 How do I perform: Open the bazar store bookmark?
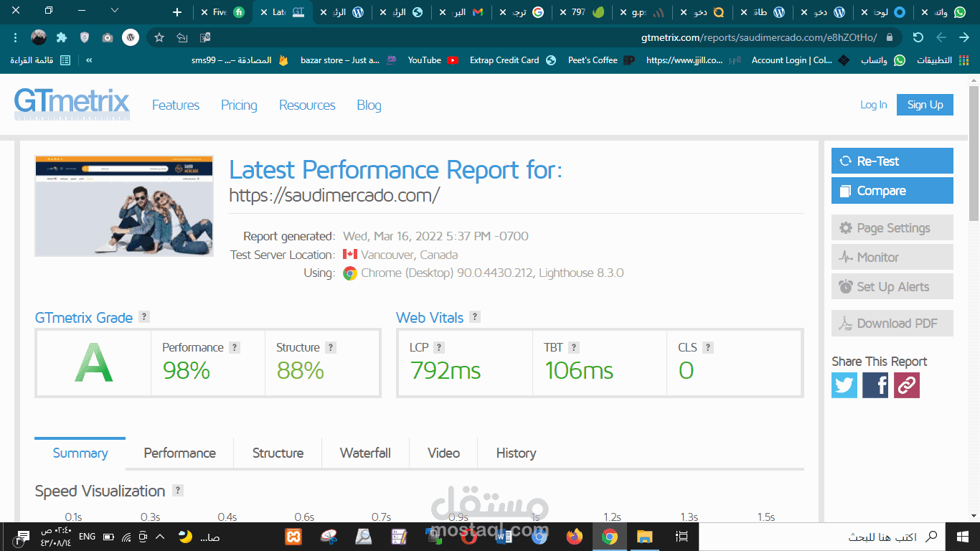pos(348,60)
